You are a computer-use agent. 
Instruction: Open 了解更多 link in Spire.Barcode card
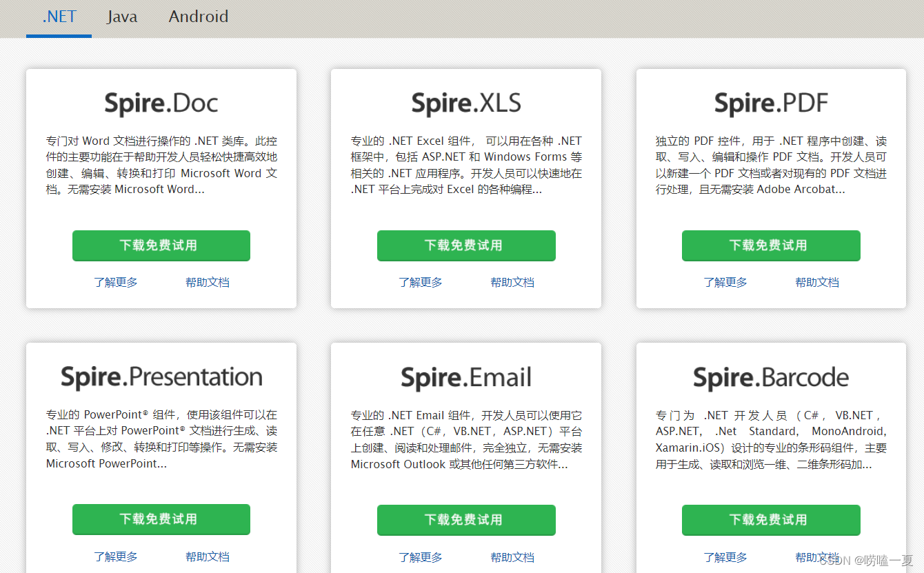tap(725, 557)
